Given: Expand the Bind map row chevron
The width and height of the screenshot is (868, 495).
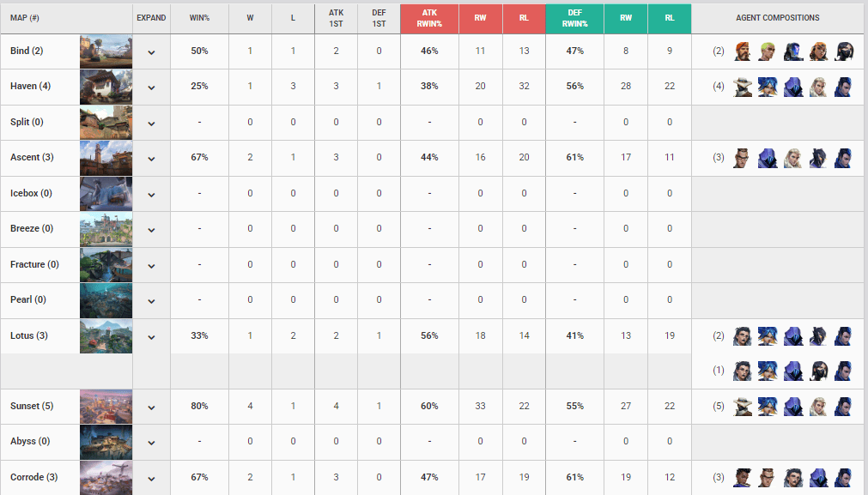Looking at the screenshot, I should [151, 52].
